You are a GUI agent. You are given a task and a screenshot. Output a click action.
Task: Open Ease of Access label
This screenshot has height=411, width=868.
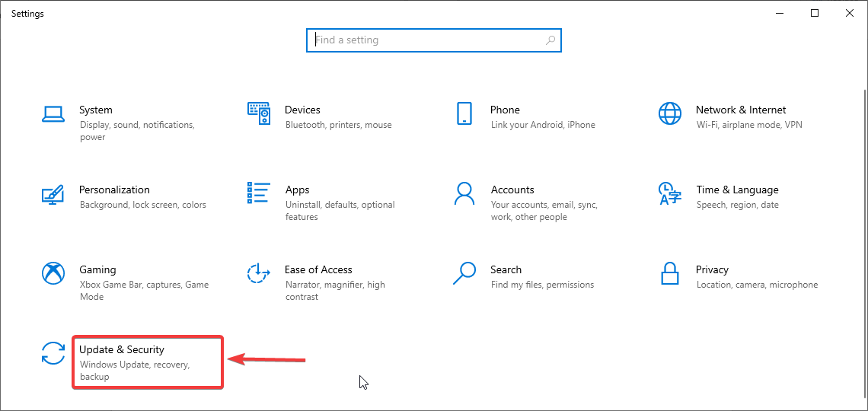(x=318, y=270)
